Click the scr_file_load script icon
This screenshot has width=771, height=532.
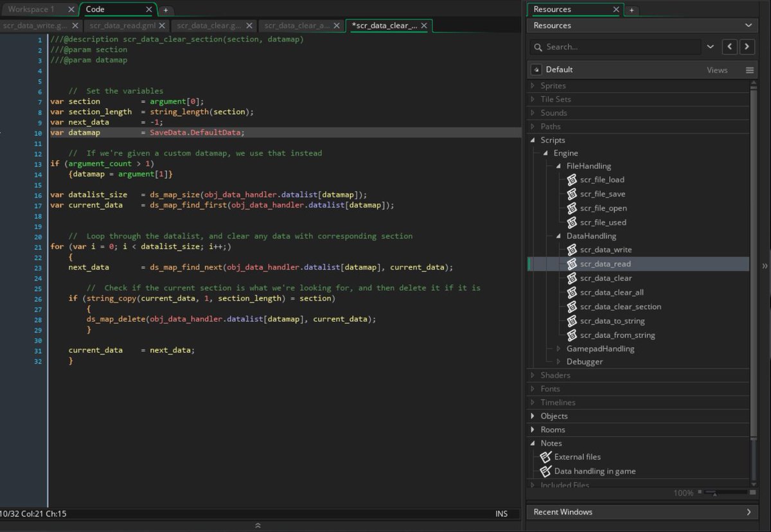pyautogui.click(x=572, y=180)
